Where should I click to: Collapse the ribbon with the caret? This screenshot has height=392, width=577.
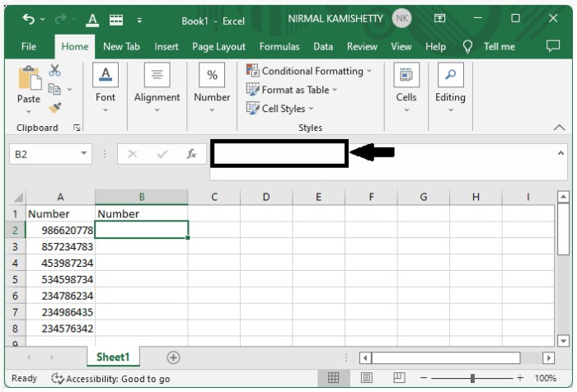pos(559,128)
